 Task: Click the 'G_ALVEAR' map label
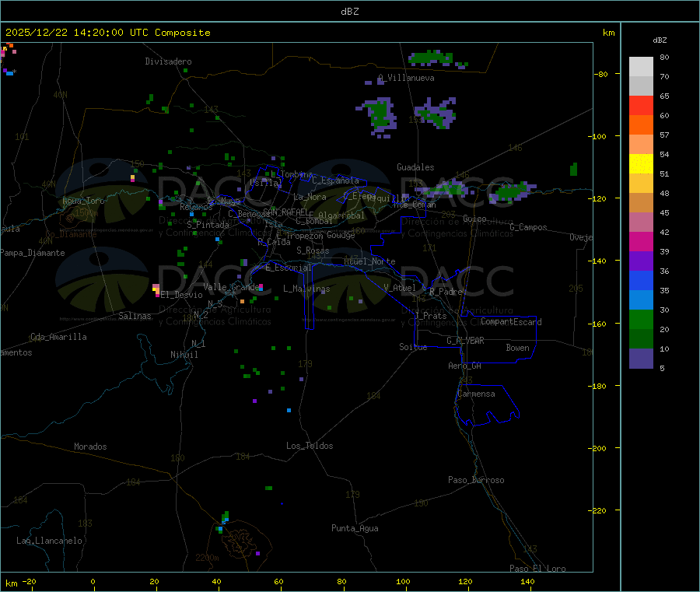tap(466, 341)
